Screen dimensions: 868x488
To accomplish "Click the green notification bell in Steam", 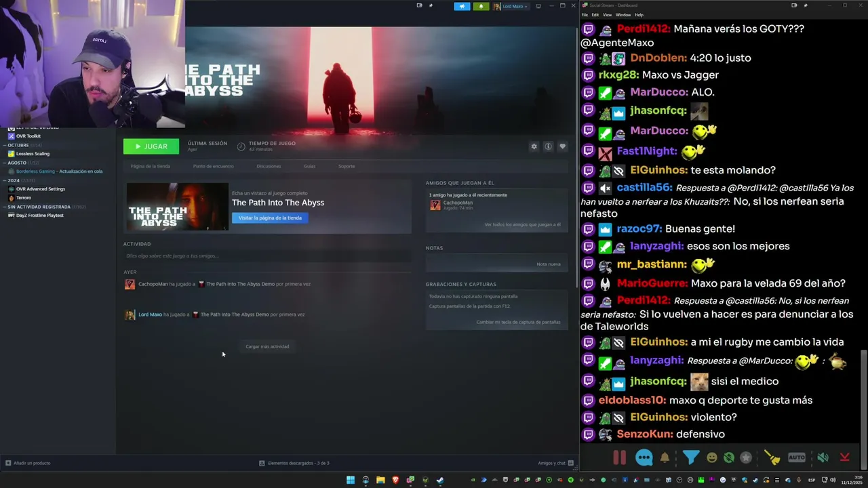I will click(481, 6).
